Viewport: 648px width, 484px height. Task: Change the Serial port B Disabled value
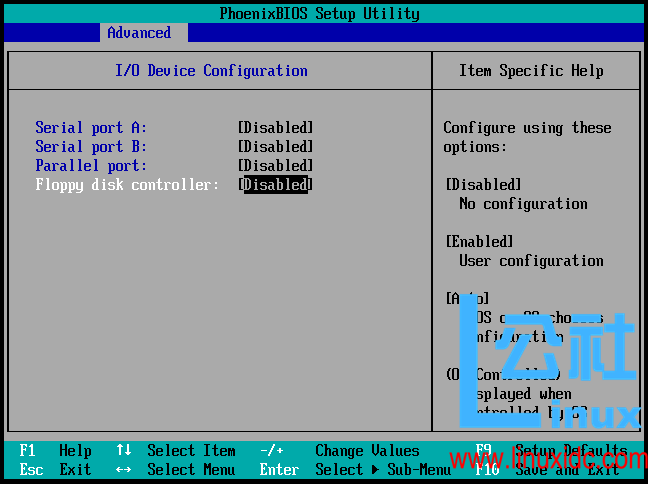click(x=276, y=146)
